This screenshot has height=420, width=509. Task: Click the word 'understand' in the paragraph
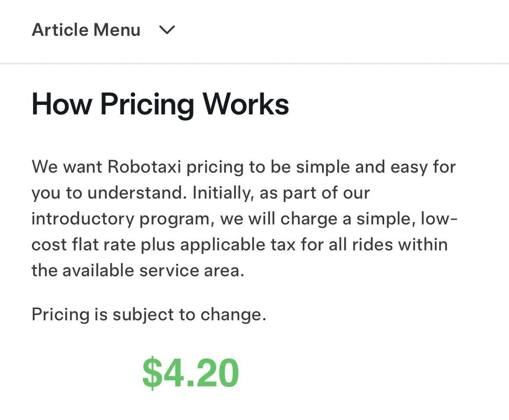[137, 193]
